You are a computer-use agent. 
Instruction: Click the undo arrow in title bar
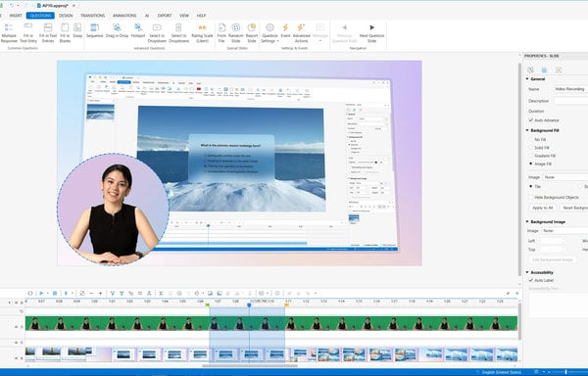(12, 6)
